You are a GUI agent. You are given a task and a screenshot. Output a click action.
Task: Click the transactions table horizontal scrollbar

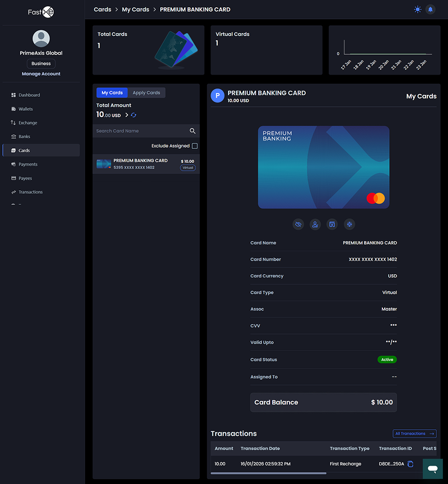[268, 473]
